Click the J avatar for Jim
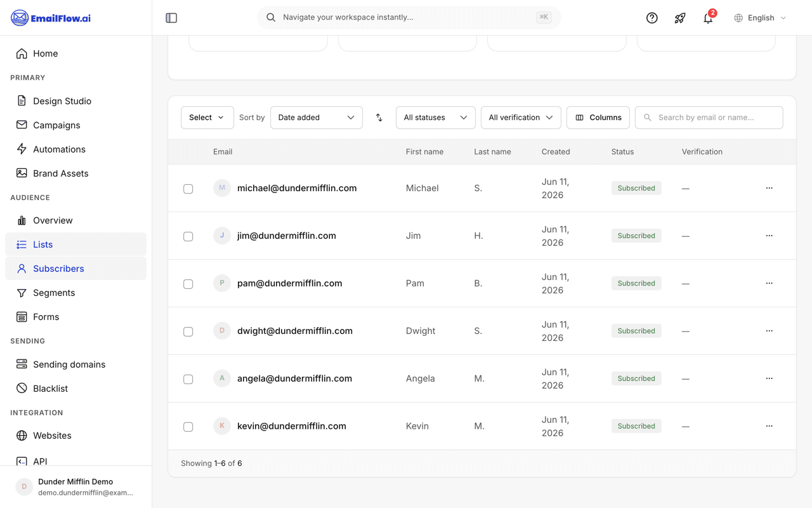This screenshot has width=812, height=508. pos(222,236)
